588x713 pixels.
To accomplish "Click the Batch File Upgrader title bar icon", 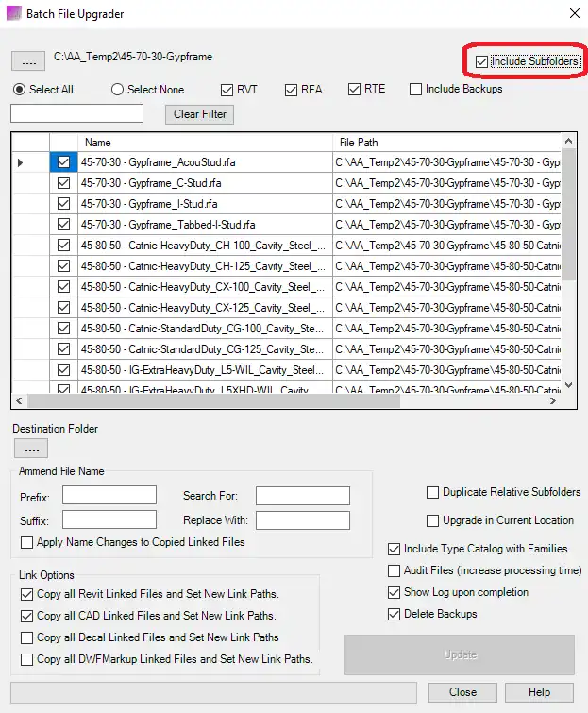I will tap(12, 14).
